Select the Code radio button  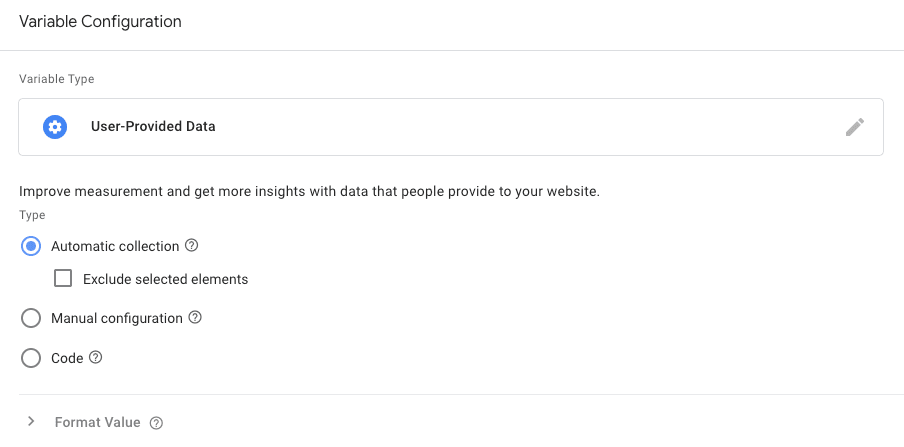tap(32, 358)
